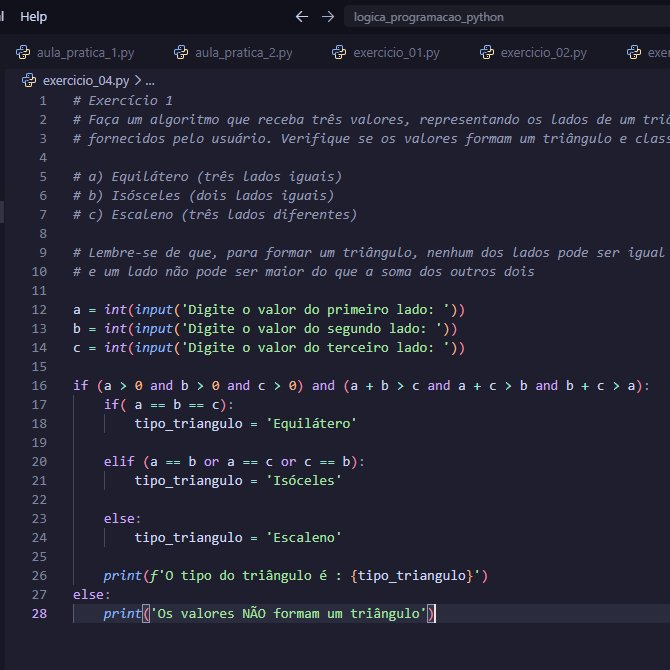Click Python icon on exercicio_02.py tab
The height and width of the screenshot is (670, 670).
(x=487, y=53)
